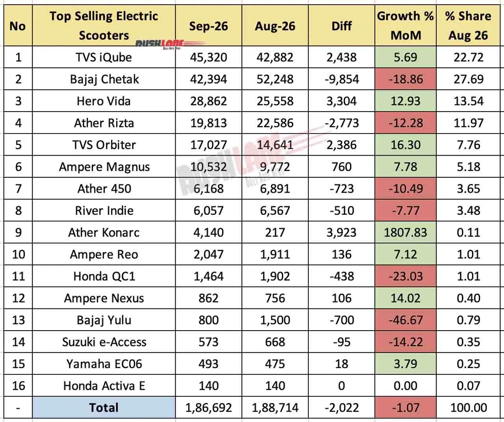
Task: Select the Sep-26 column header
Action: 208,26
